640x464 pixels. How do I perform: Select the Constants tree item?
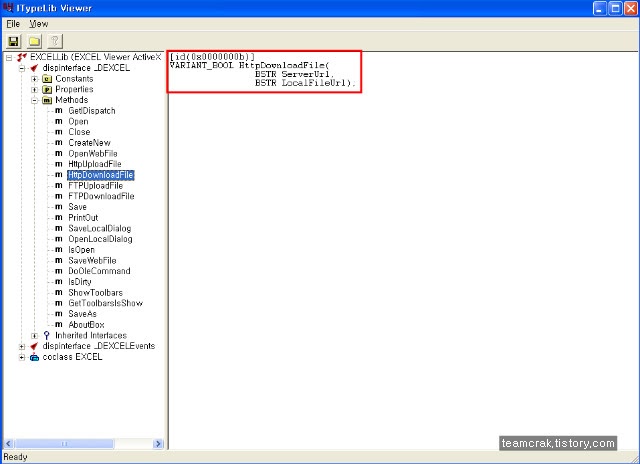click(x=74, y=79)
